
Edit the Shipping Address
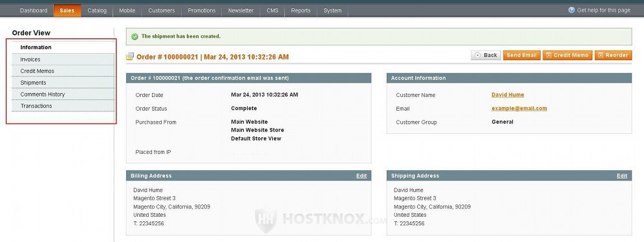[x=622, y=176]
